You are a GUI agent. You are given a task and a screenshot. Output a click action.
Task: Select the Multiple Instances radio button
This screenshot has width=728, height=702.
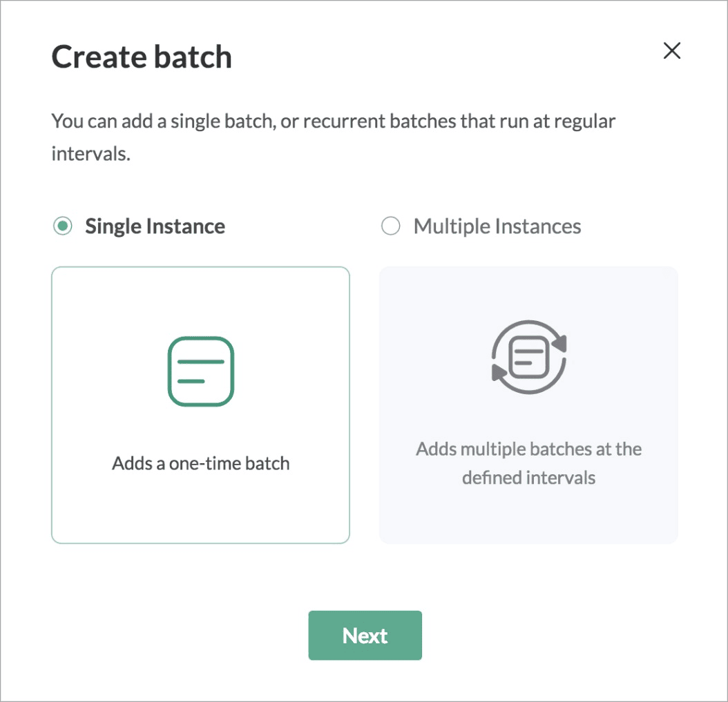click(x=391, y=226)
